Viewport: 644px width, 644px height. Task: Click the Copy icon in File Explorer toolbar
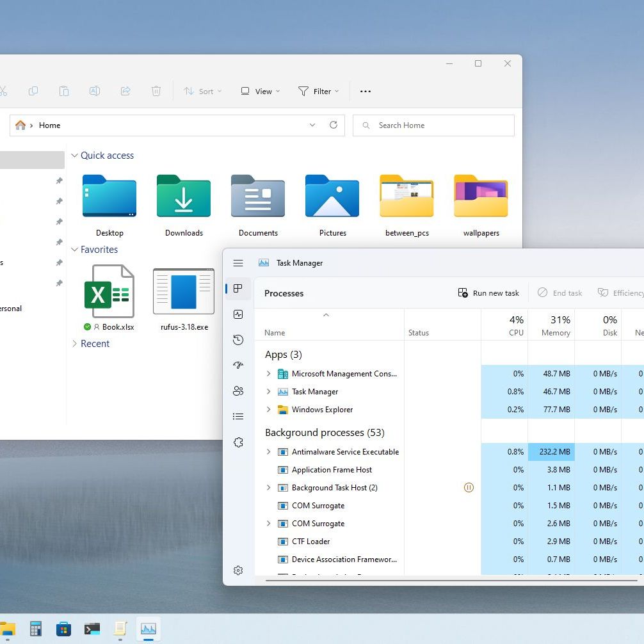(33, 91)
